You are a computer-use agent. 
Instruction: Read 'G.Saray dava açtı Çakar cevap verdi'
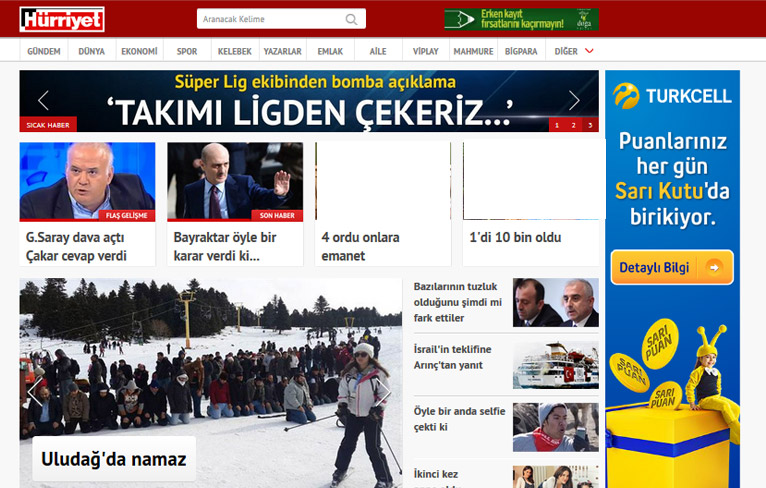point(76,247)
